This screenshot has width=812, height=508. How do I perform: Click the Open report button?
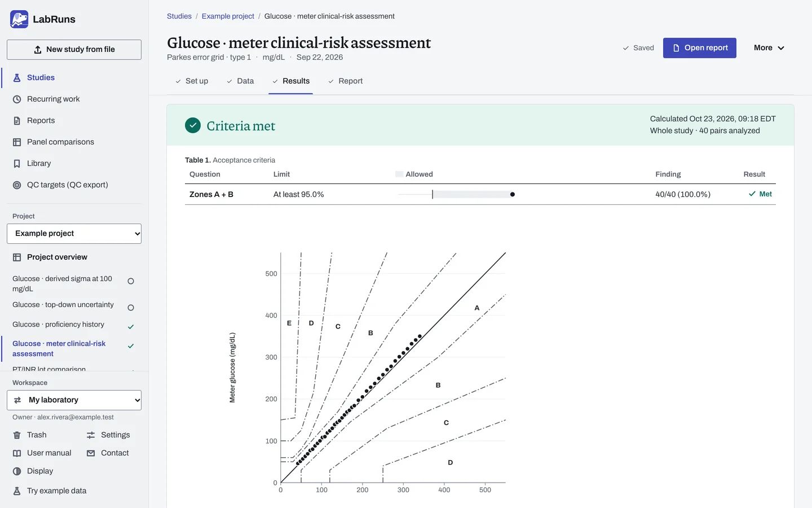(700, 48)
